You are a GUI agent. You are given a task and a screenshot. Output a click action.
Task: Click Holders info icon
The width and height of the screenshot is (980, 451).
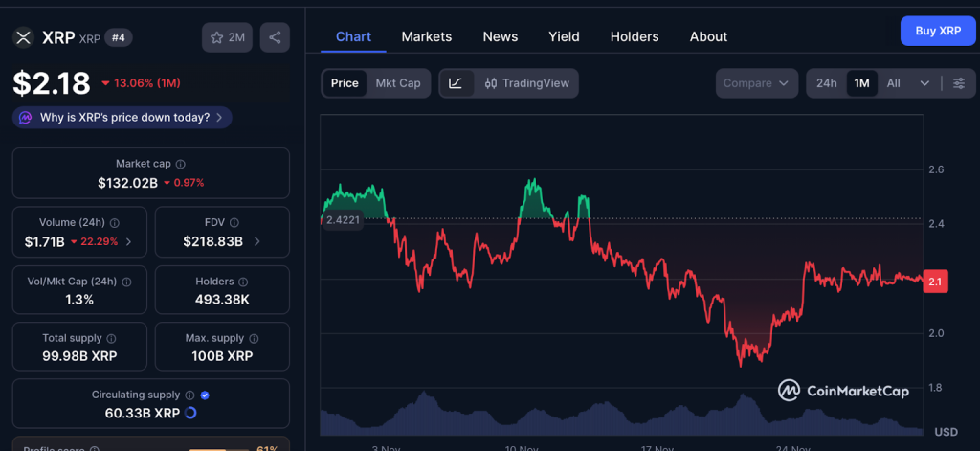click(x=243, y=282)
